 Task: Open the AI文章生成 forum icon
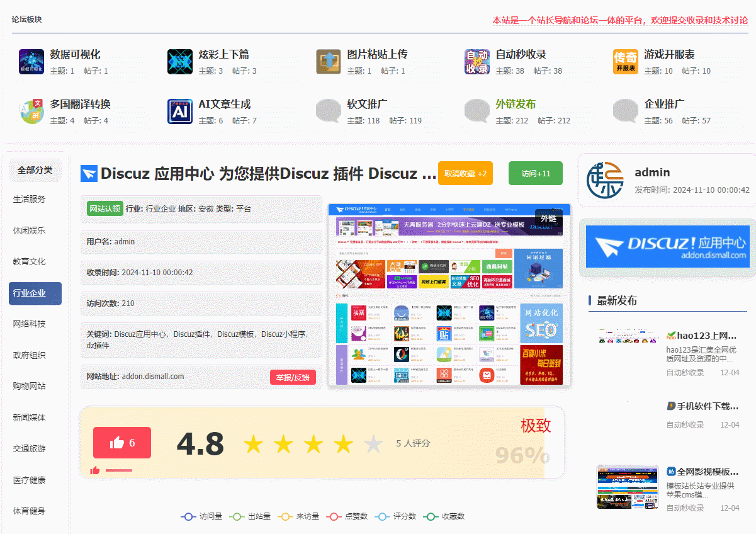[x=180, y=111]
